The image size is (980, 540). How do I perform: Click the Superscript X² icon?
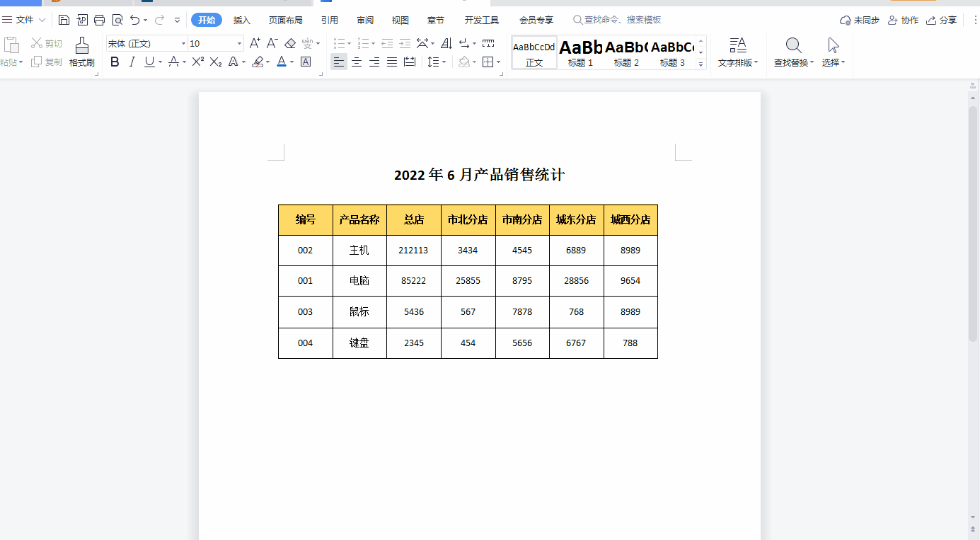pyautogui.click(x=198, y=62)
